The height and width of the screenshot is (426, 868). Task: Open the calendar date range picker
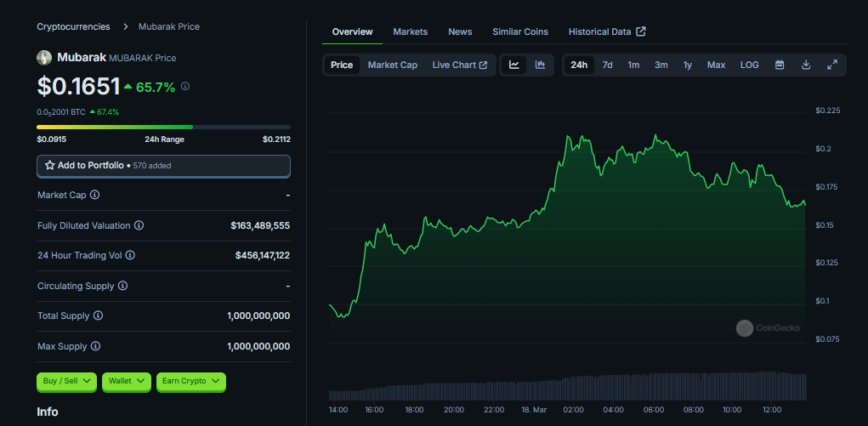(780, 65)
